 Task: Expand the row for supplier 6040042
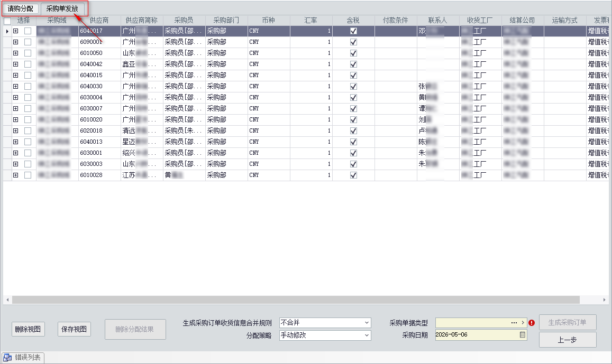16,64
